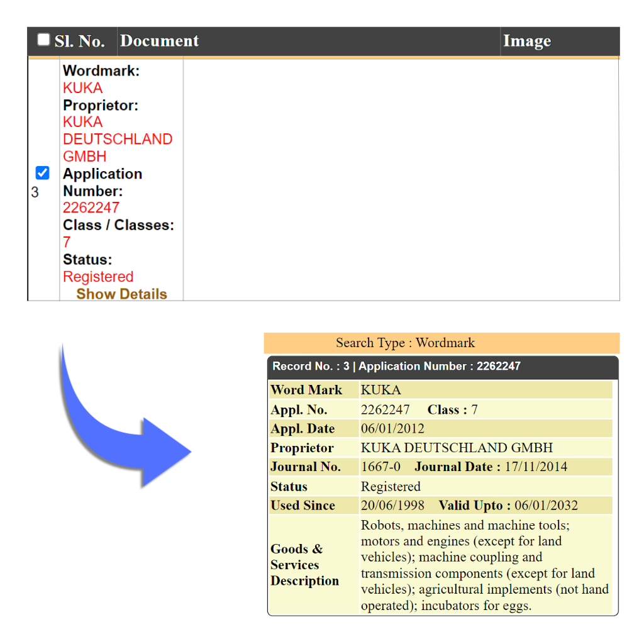Click the Sl. No. column header
The image size is (644, 644).
(x=79, y=42)
